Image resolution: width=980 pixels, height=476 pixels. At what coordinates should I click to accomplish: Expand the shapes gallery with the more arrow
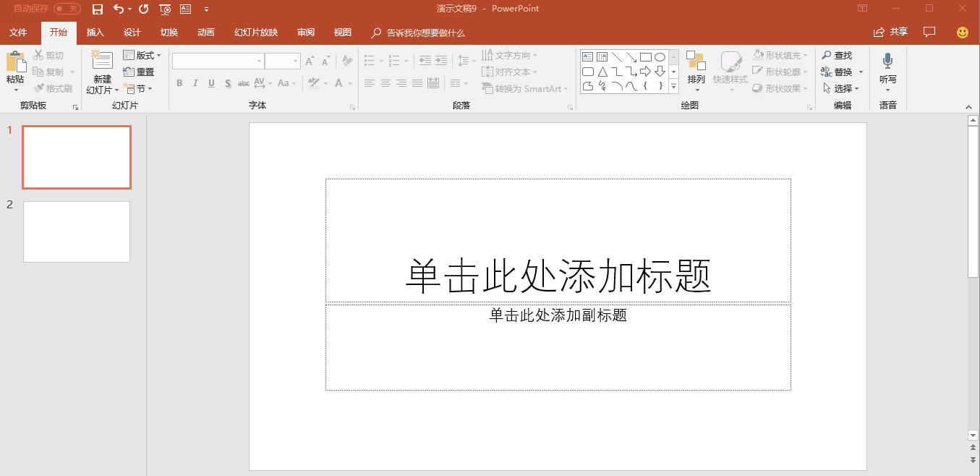[x=672, y=86]
